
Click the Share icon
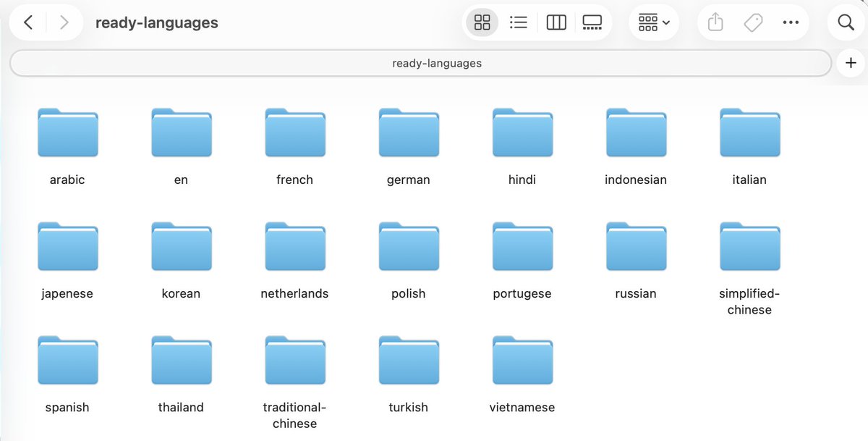click(715, 22)
